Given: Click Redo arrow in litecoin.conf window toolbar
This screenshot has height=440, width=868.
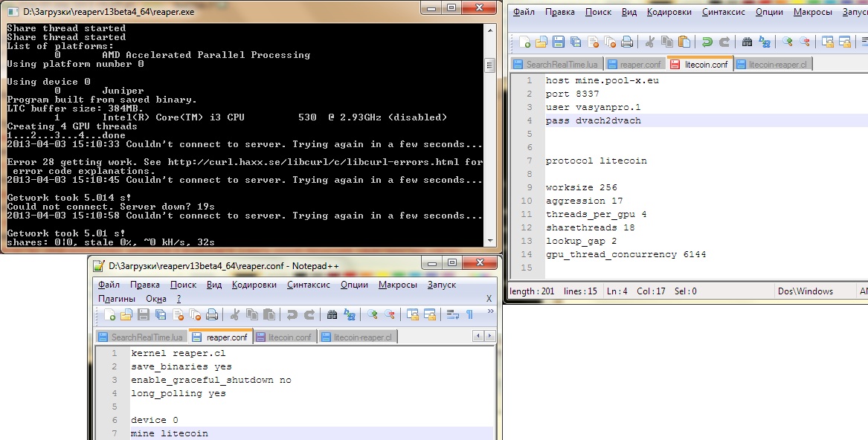Looking at the screenshot, I should tap(724, 42).
